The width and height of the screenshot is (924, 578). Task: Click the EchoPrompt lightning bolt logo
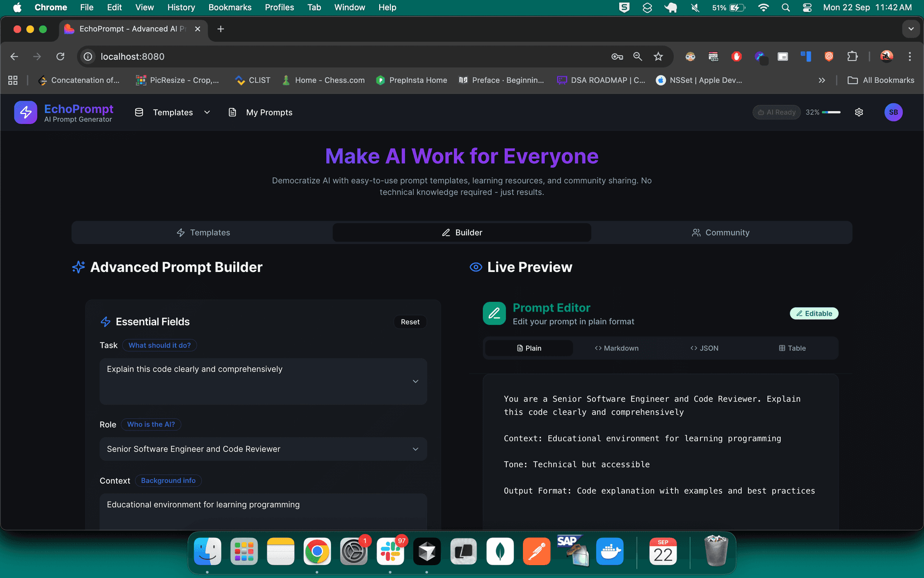(x=26, y=112)
